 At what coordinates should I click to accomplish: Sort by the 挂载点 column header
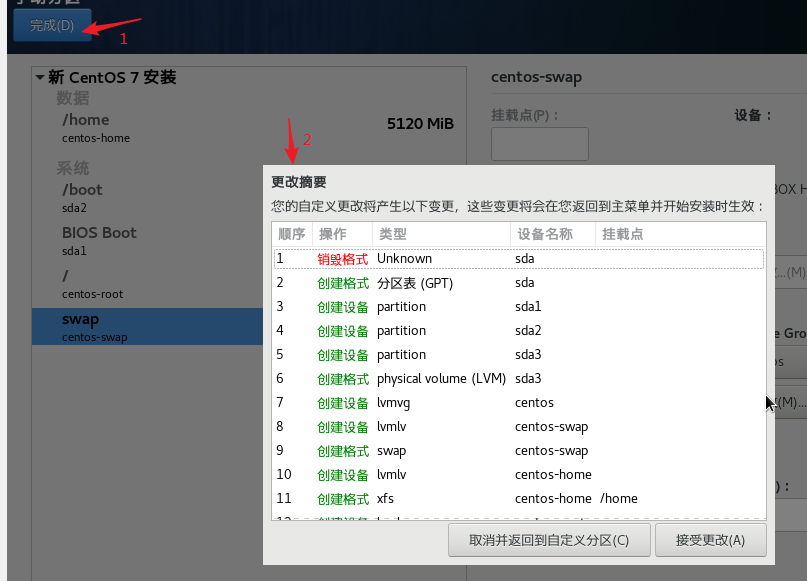click(680, 234)
